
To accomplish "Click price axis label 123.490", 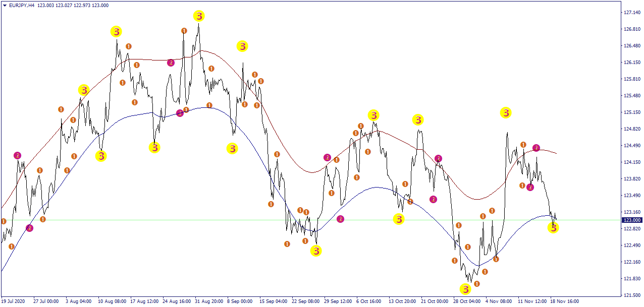I will pyautogui.click(x=632, y=196).
